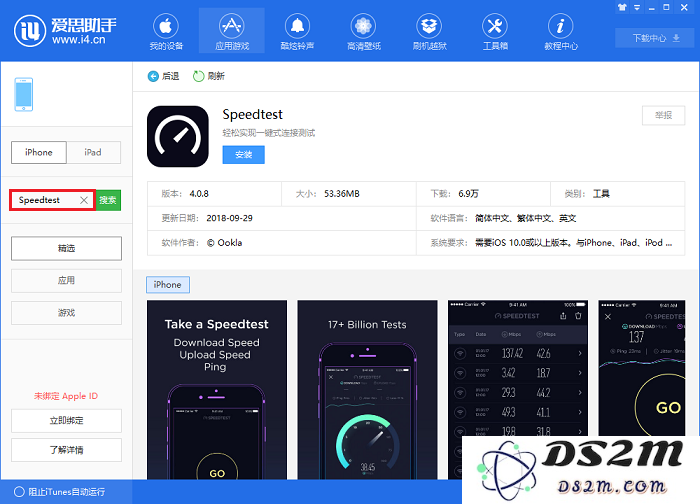
Task: Select the 游戏 games category
Action: 66,313
